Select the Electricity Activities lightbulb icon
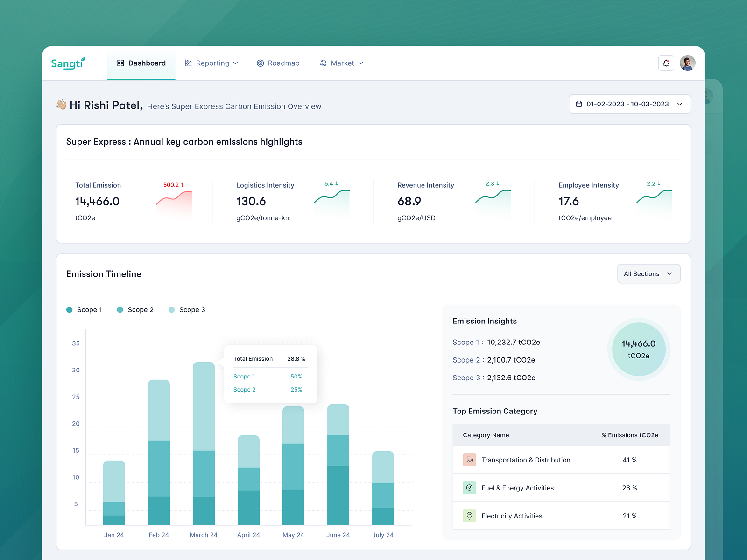The height and width of the screenshot is (560, 747). point(469,516)
